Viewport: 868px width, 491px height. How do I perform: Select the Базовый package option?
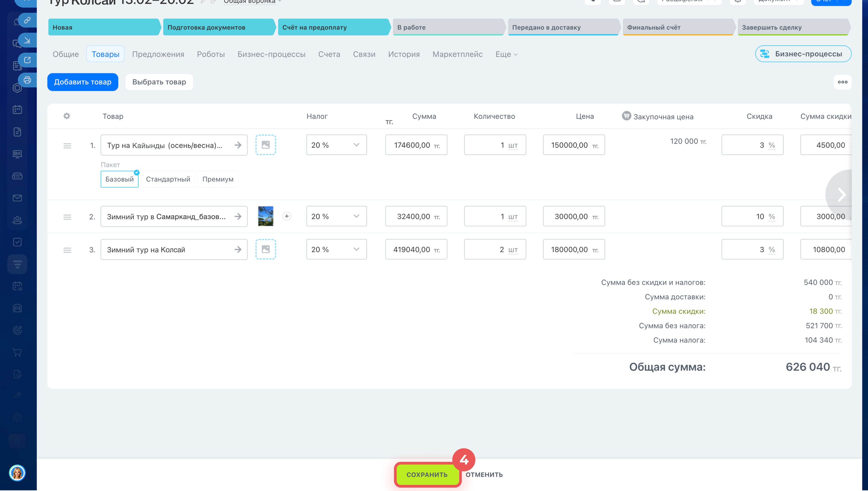119,179
